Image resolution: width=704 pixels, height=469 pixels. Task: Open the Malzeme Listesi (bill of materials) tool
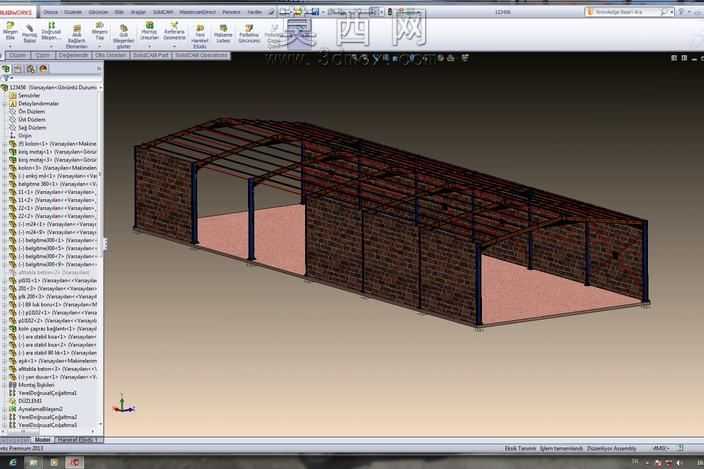pos(223,34)
